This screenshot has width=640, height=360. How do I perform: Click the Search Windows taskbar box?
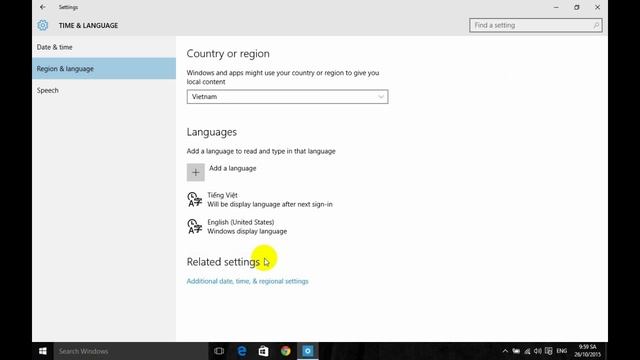pos(131,351)
